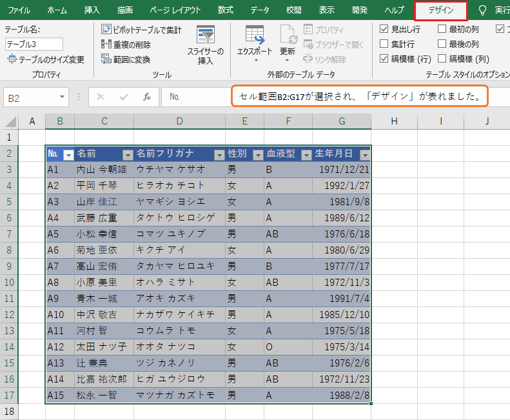The height and width of the screenshot is (420, 510).
Task: Click the properties icon (プロパティ) in external table data
Action: tap(308, 30)
